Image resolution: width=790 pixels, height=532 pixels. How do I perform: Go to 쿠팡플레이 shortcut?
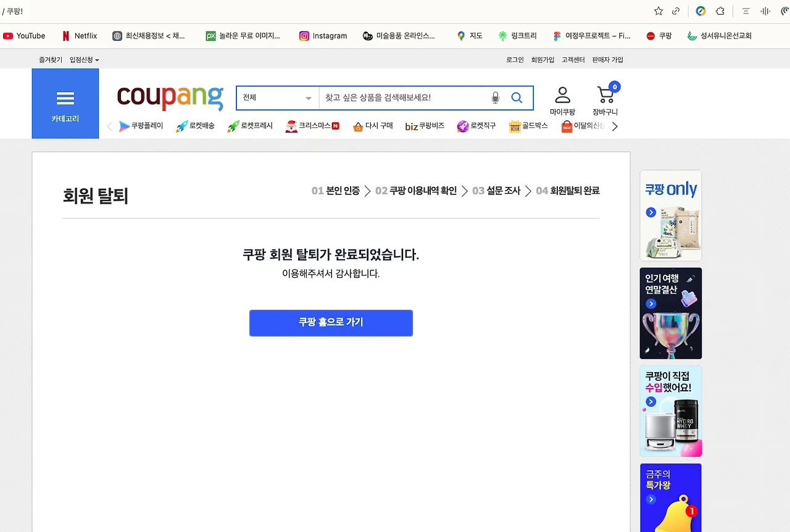pyautogui.click(x=141, y=126)
